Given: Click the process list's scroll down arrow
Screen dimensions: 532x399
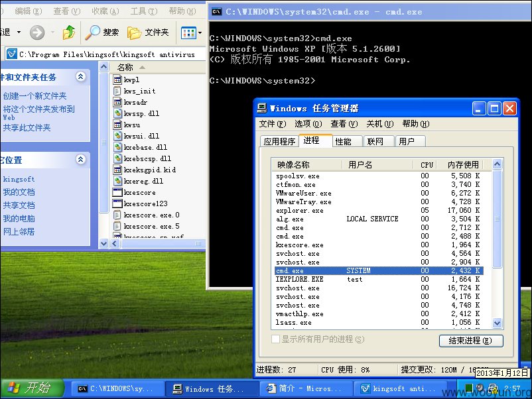Looking at the screenshot, I should pos(497,323).
